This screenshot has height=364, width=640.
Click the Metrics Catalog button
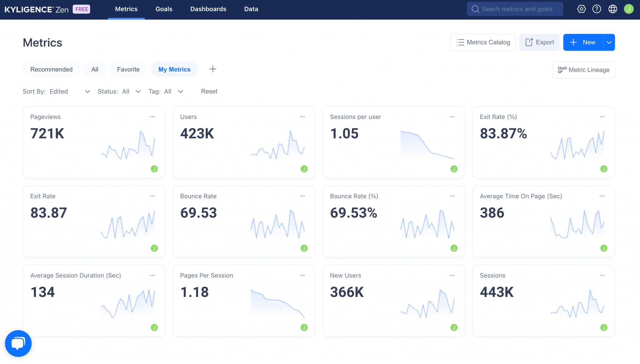pos(483,42)
